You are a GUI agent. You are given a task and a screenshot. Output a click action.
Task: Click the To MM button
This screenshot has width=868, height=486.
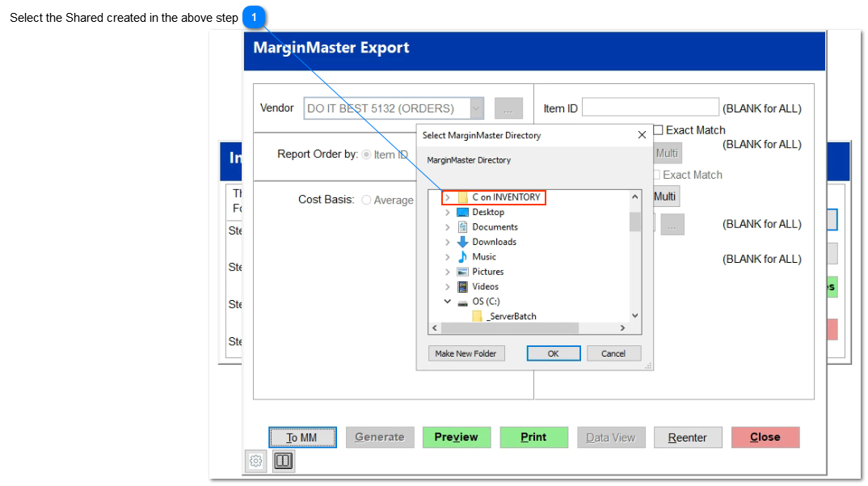302,437
